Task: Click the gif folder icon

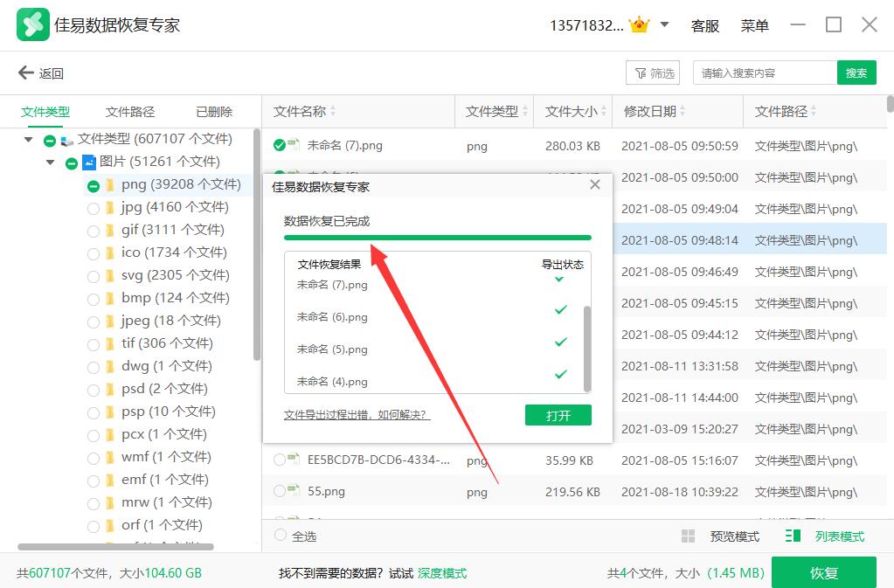Action: (110, 231)
